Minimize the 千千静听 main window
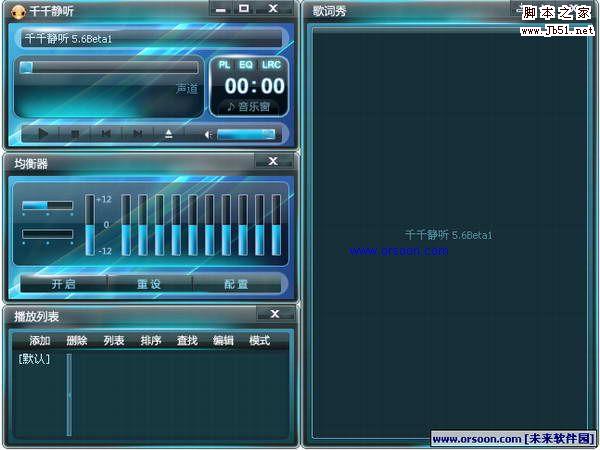600x450 pixels. pos(221,9)
